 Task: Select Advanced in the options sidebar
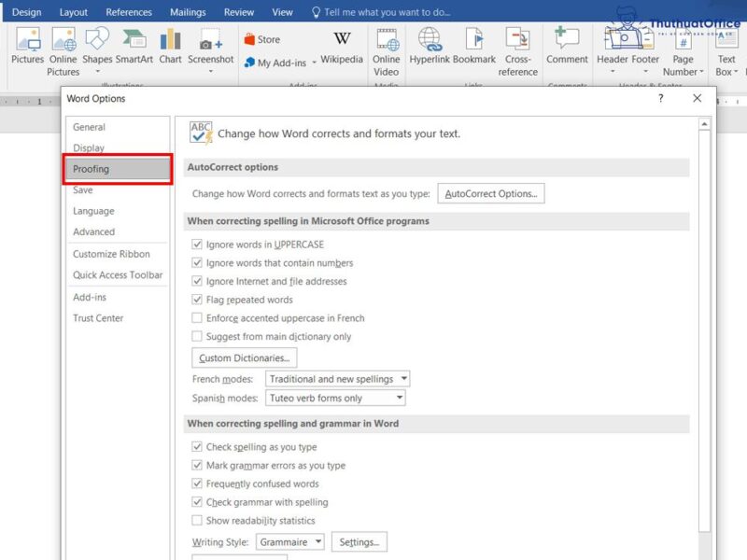(94, 231)
